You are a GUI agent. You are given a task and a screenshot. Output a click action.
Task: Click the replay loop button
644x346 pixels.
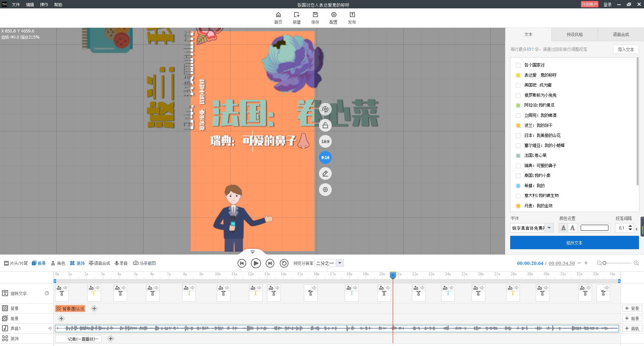pos(284,263)
